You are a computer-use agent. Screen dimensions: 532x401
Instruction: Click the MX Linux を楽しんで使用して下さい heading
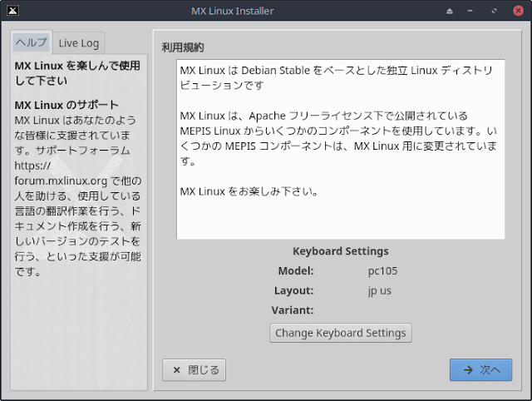(x=77, y=73)
